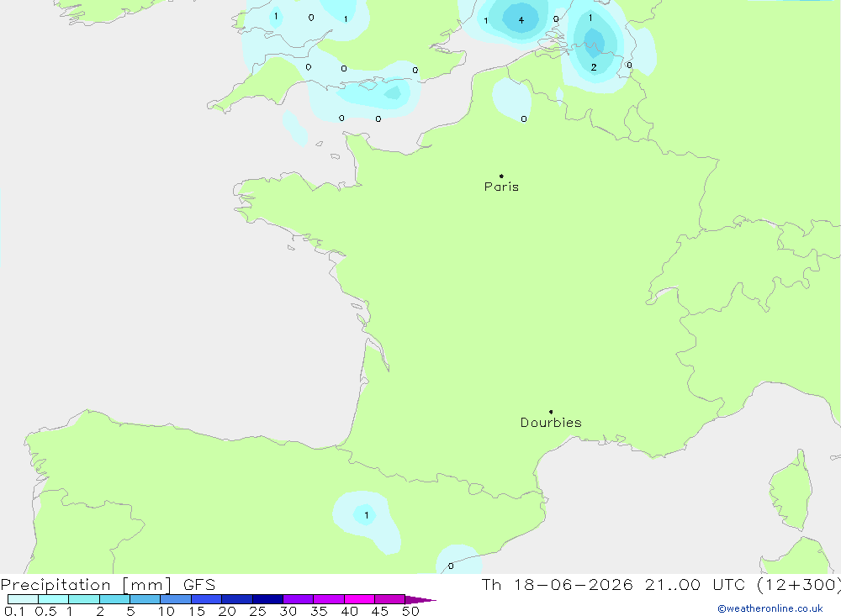This screenshot has height=616, width=841.
Task: Select the 40 mm magenta legend swatch
Action: pos(359,599)
